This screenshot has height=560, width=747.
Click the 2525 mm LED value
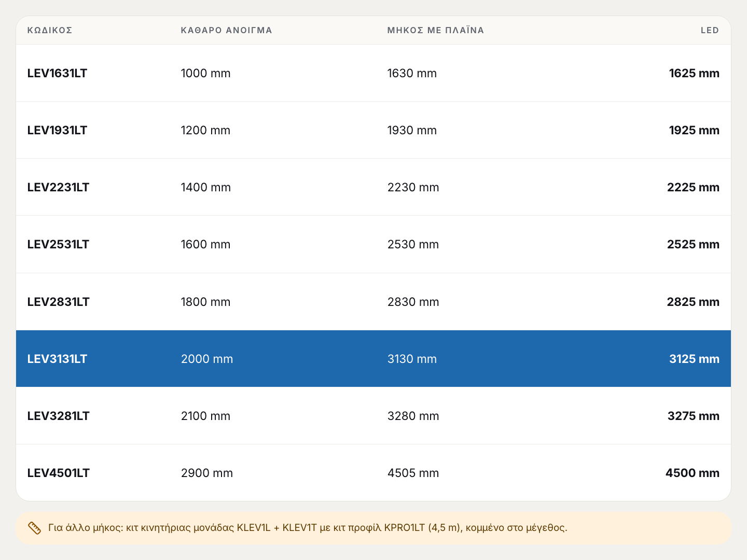pyautogui.click(x=693, y=244)
